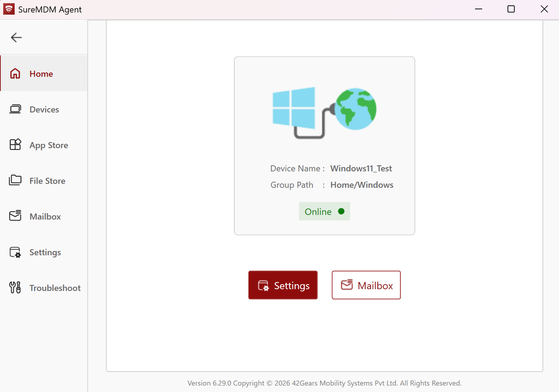Click the Devices icon in sidebar
This screenshot has height=392, width=559.
coord(15,109)
